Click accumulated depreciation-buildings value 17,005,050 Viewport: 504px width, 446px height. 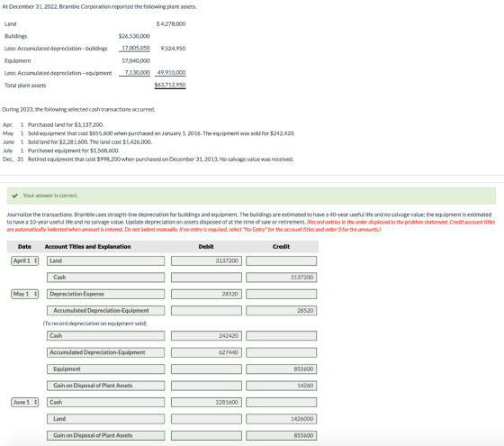coord(136,48)
